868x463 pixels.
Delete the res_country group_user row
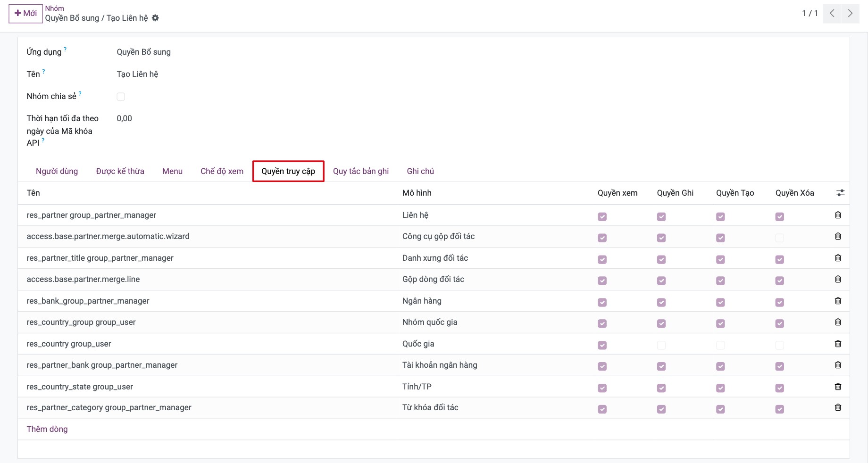(838, 344)
